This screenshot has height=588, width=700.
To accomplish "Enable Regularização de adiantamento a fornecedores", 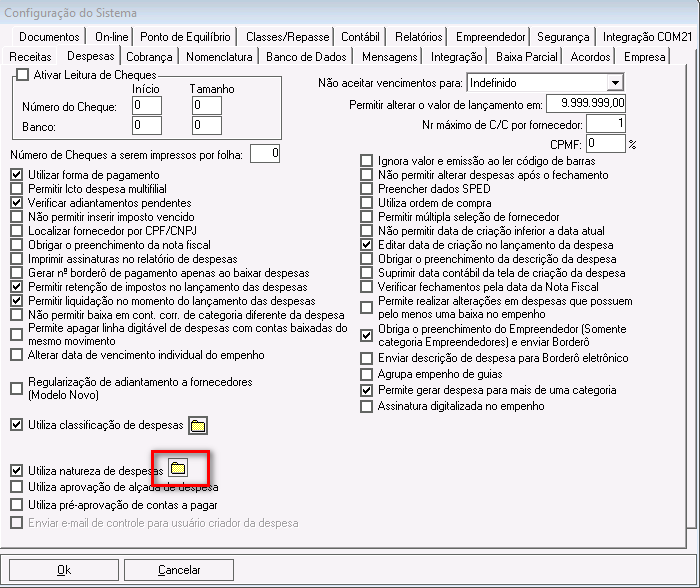I will click(17, 388).
